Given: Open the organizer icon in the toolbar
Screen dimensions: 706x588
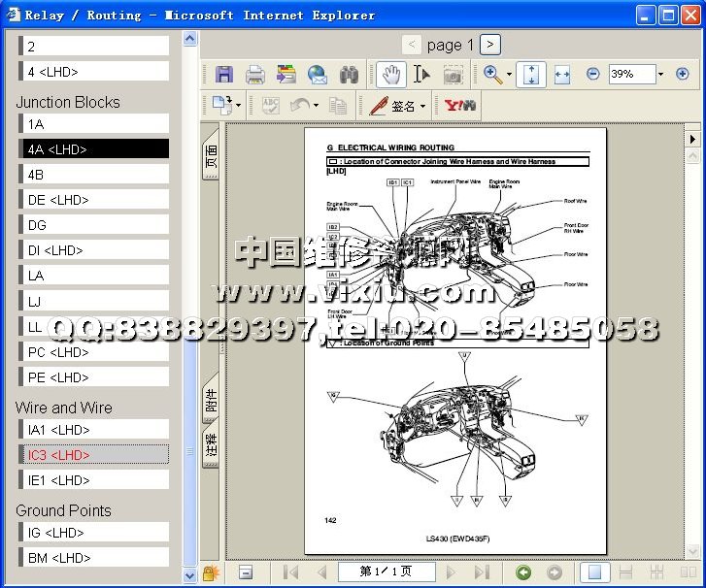Looking at the screenshot, I should coord(286,75).
